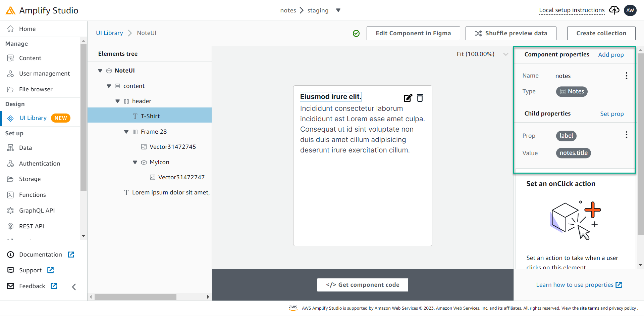Click the GraphQL API icon
The image size is (644, 316).
tap(10, 211)
